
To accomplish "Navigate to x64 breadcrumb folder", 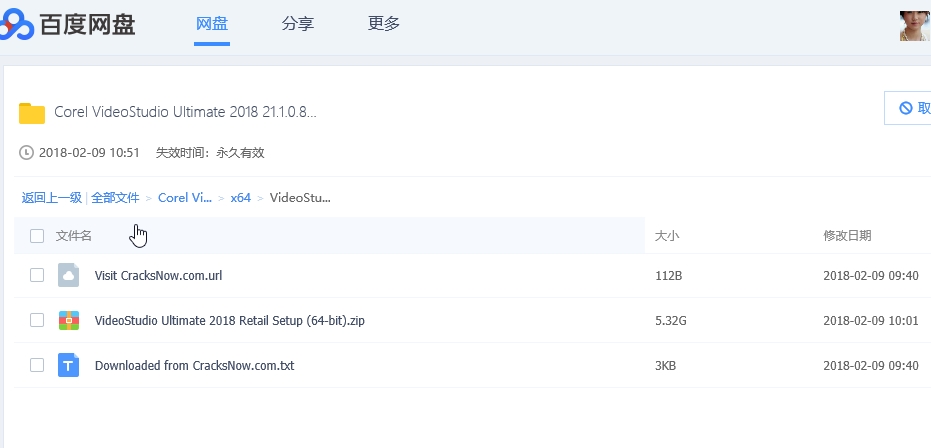I will point(240,198).
